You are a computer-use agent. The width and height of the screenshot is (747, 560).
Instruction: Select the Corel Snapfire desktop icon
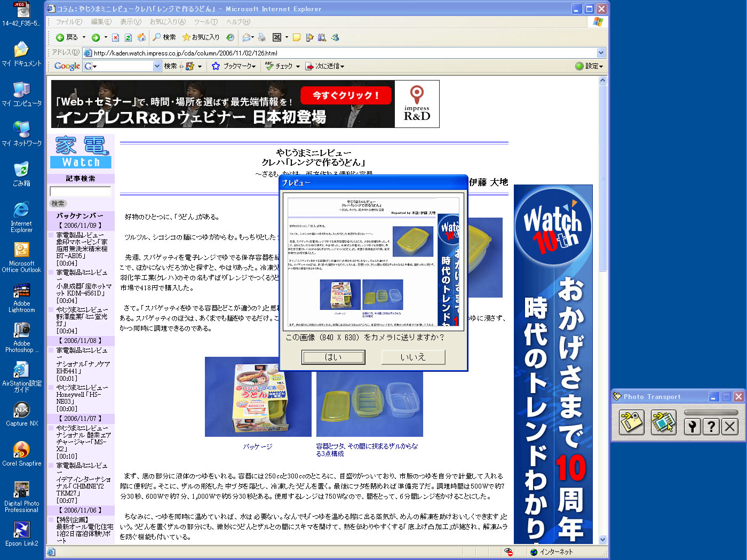click(22, 454)
